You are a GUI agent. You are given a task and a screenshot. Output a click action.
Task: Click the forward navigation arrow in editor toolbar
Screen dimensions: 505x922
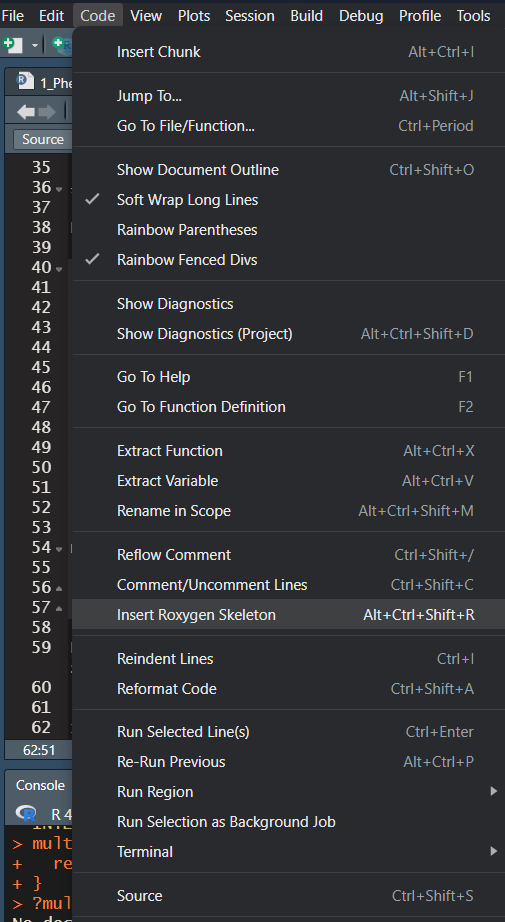click(x=47, y=111)
